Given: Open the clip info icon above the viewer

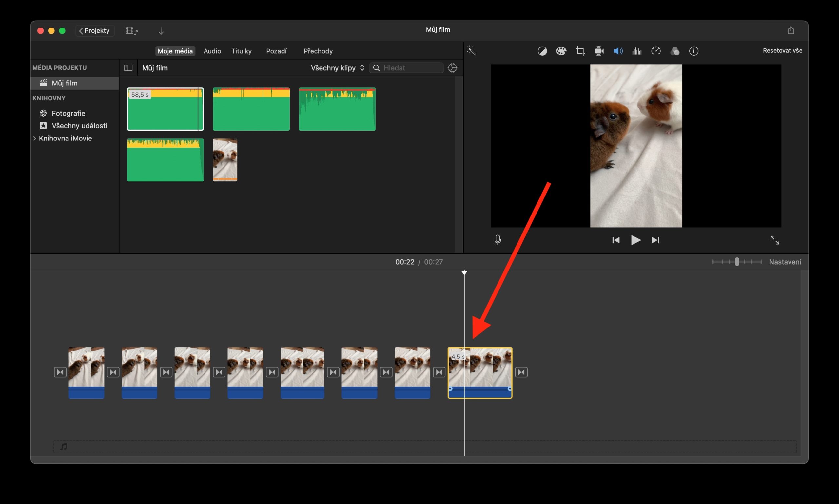Looking at the screenshot, I should 694,51.
